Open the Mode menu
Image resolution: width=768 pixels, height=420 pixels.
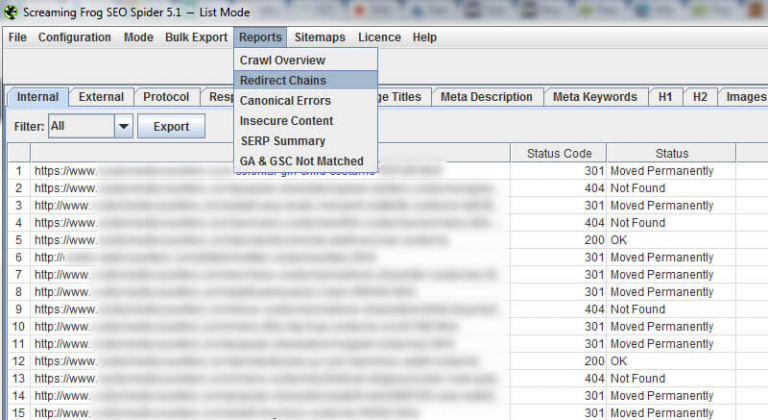139,37
